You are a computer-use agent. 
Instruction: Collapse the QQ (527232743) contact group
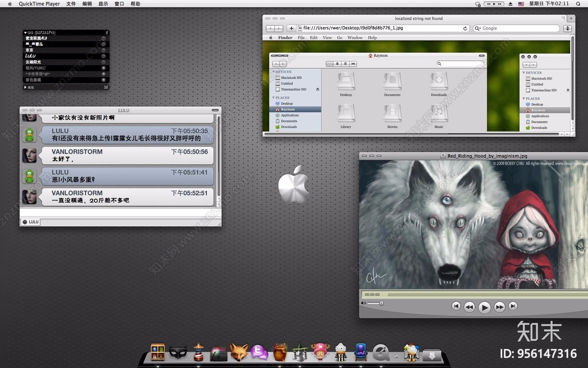click(x=25, y=33)
